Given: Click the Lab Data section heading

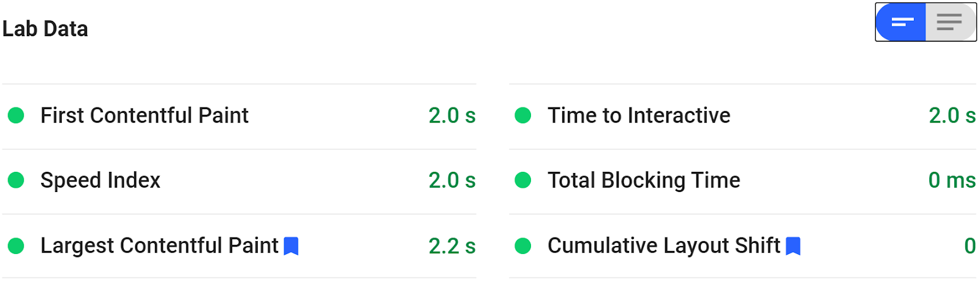Looking at the screenshot, I should [45, 29].
